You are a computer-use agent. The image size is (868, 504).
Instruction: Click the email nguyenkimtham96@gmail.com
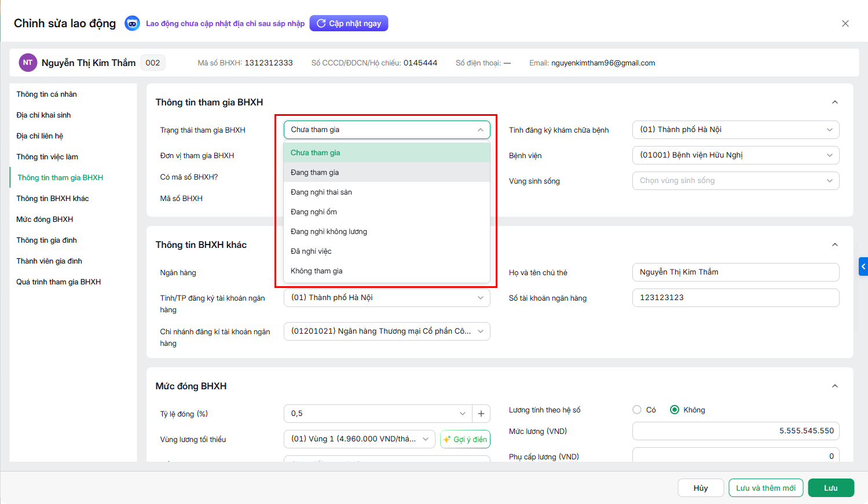pos(603,63)
